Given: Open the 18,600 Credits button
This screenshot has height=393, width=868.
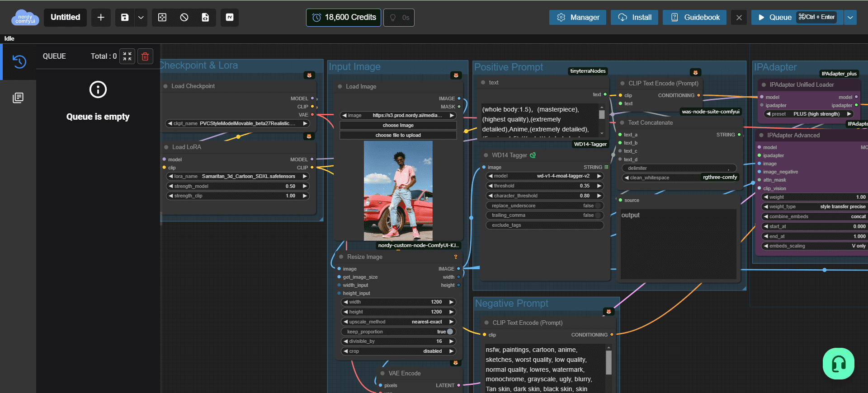Looking at the screenshot, I should pos(344,18).
